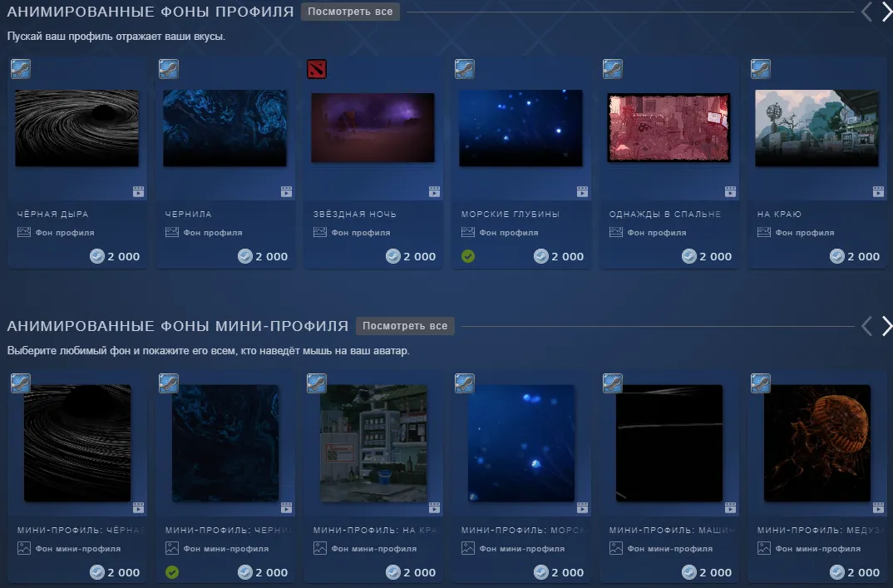Click animated film icon on Чернила background
The height and width of the screenshot is (588, 893).
click(x=287, y=192)
